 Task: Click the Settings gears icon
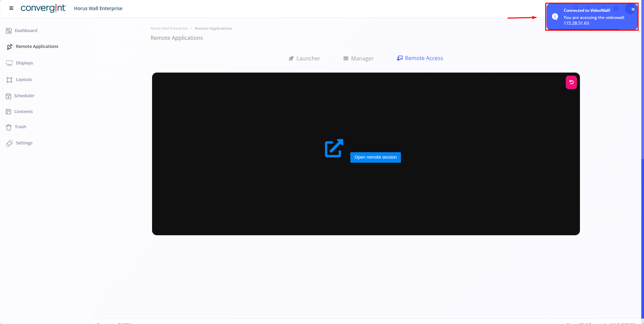click(9, 143)
